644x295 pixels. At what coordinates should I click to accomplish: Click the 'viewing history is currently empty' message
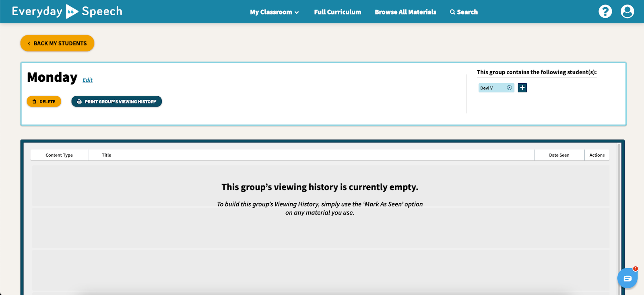click(x=320, y=187)
